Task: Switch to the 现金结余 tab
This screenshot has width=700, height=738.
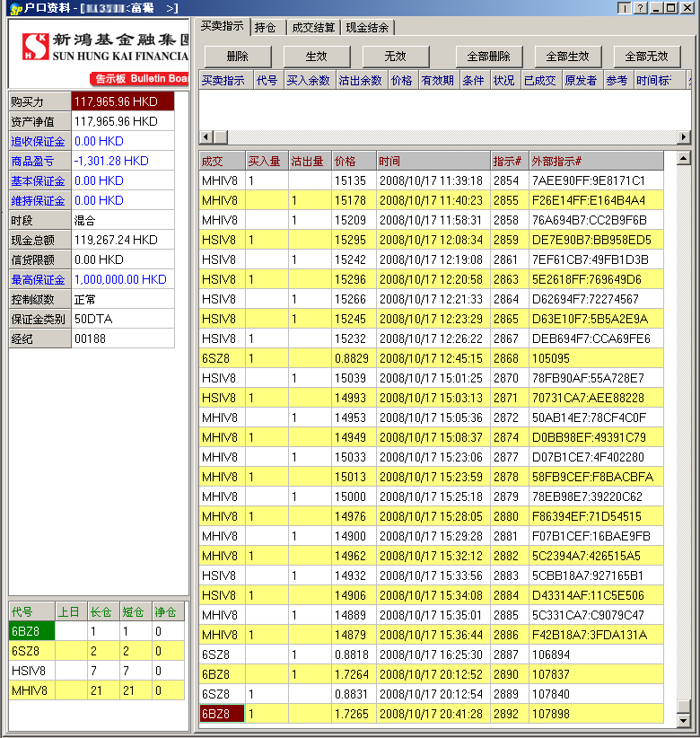Action: 367,27
